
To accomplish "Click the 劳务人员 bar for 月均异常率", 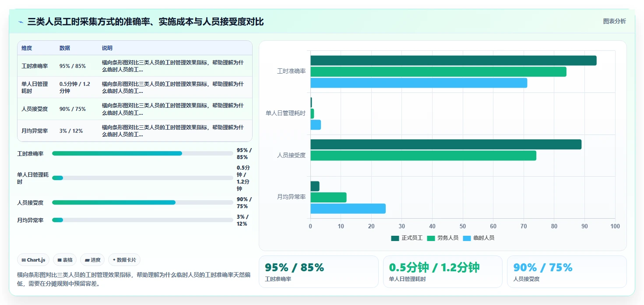I will [x=329, y=198].
